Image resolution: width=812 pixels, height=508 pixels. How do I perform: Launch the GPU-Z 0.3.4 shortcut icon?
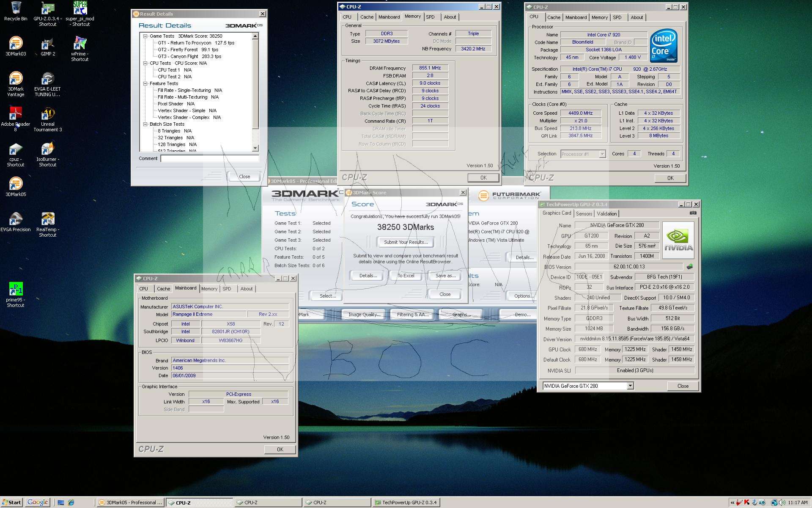(x=47, y=14)
